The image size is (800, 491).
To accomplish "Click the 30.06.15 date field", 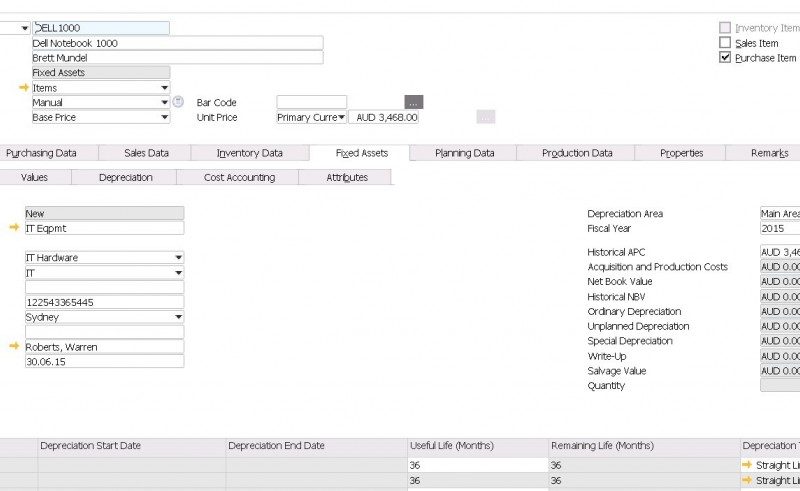I will pyautogui.click(x=105, y=361).
